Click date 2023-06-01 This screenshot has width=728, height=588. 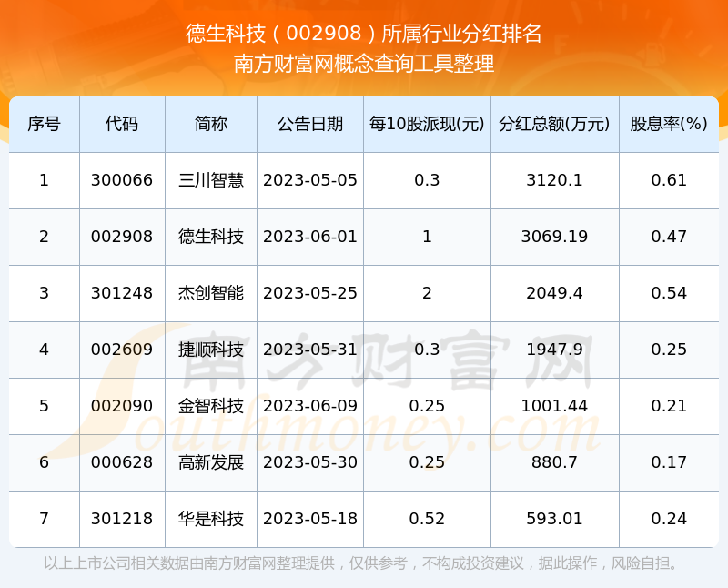coord(310,237)
